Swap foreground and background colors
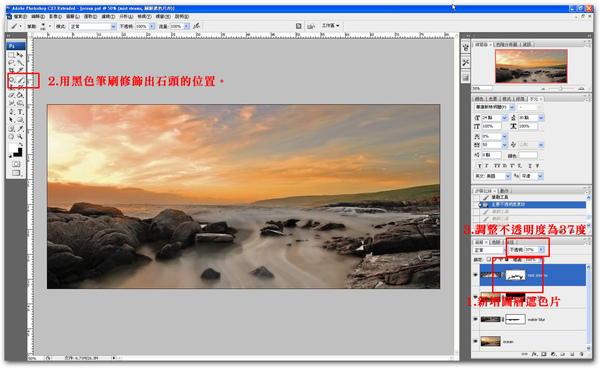 21,144
